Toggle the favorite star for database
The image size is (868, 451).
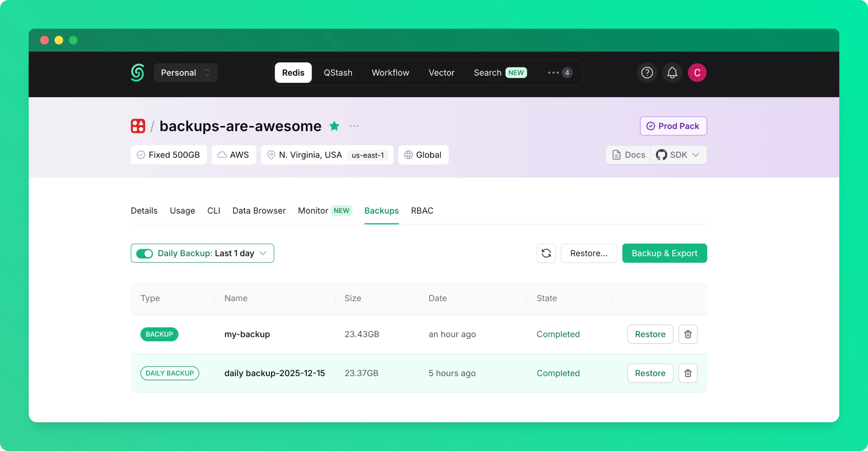pyautogui.click(x=334, y=126)
